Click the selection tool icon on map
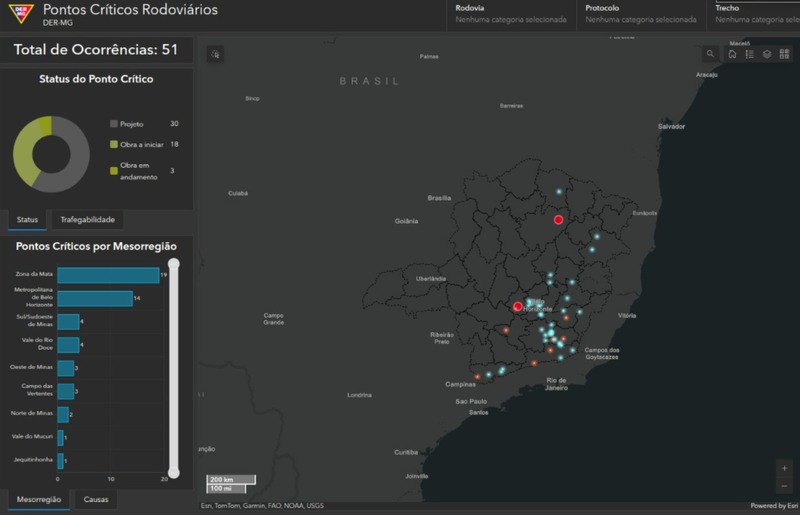The width and height of the screenshot is (800, 515). point(215,54)
